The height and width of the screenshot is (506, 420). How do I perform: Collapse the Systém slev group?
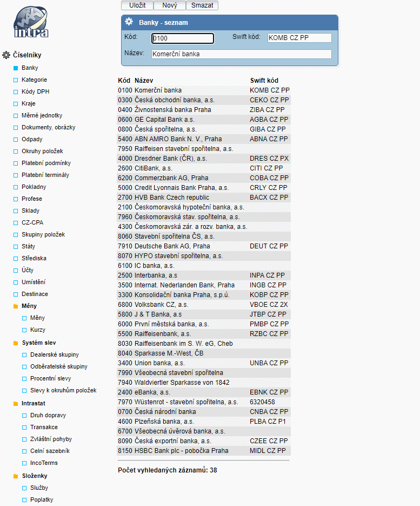click(39, 343)
